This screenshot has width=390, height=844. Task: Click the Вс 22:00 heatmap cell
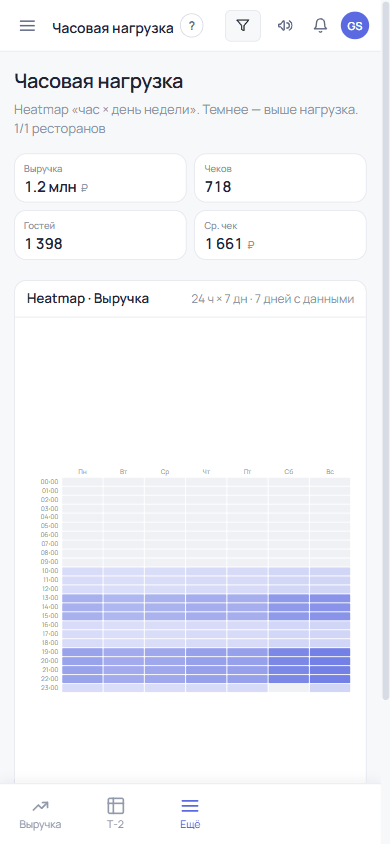click(330, 679)
